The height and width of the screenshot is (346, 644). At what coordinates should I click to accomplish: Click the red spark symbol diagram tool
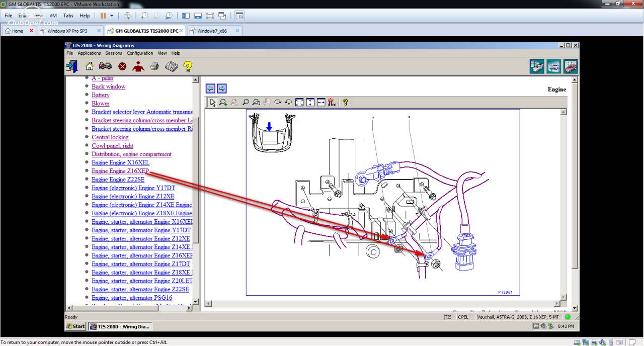[332, 102]
